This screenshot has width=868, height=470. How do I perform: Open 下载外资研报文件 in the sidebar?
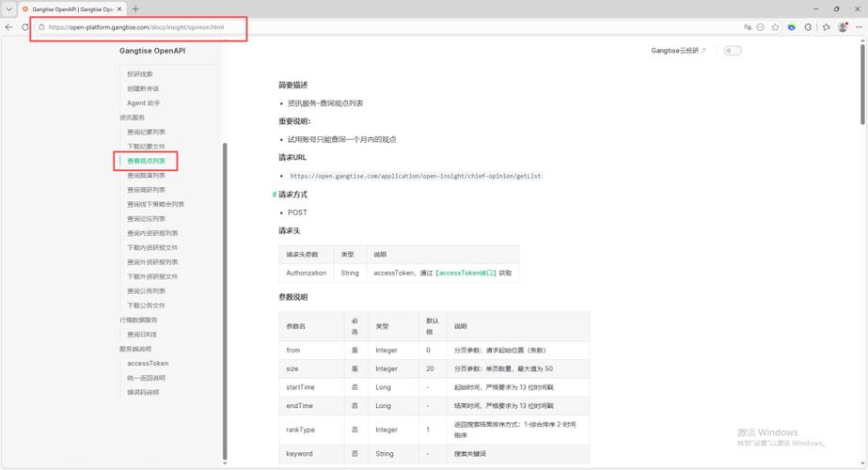click(152, 276)
